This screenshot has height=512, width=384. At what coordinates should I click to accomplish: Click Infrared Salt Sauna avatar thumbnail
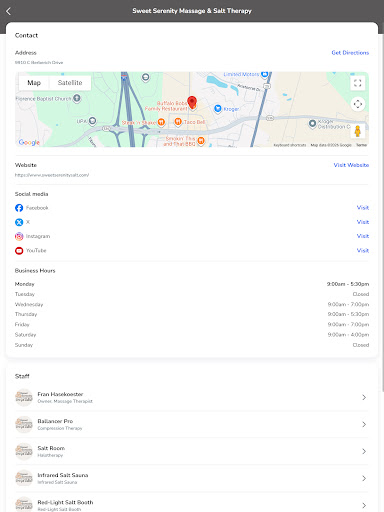(24, 478)
